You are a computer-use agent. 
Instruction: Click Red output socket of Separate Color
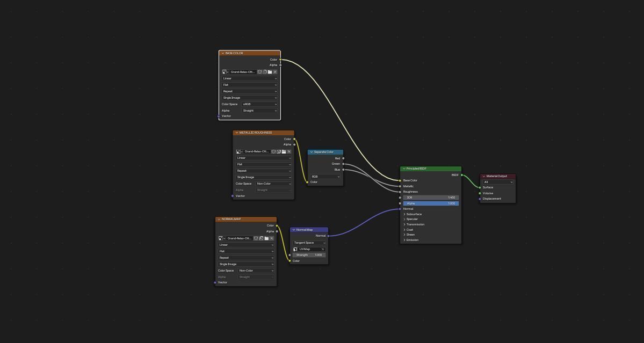point(343,158)
